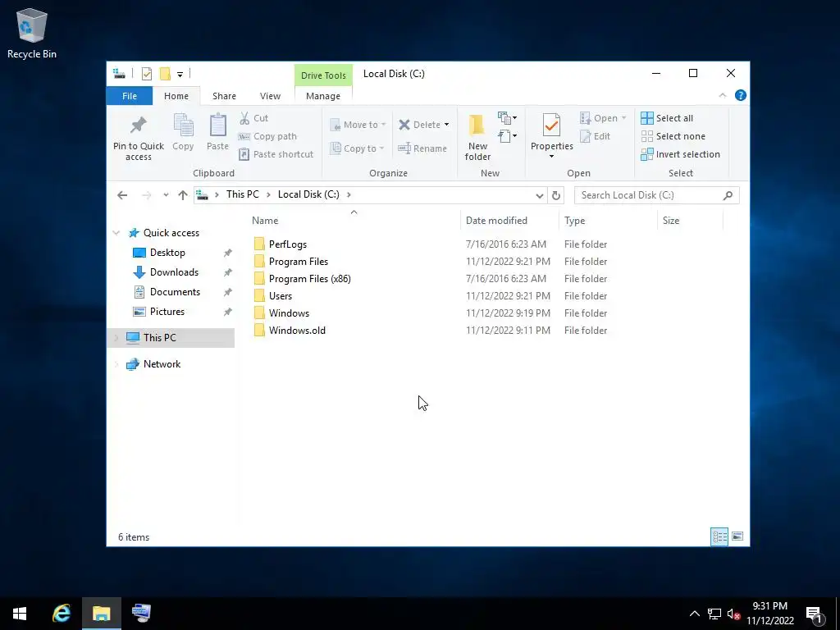Open the Copy to dropdown

point(358,148)
